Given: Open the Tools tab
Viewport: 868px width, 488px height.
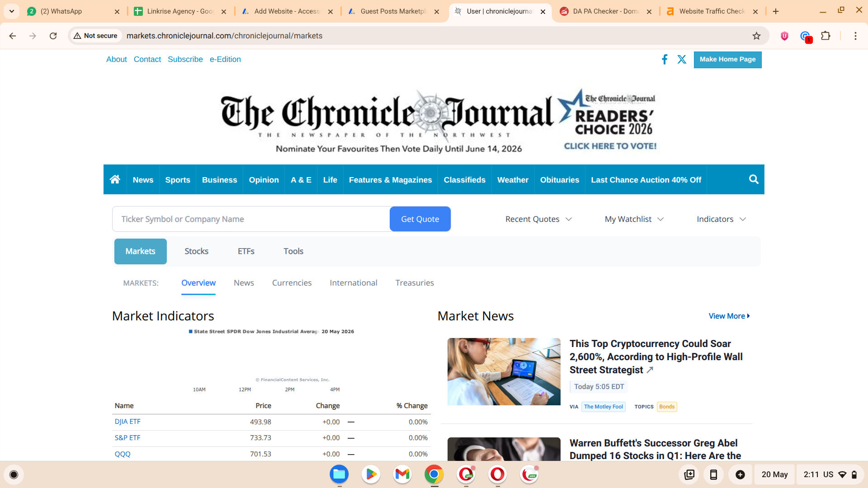Looking at the screenshot, I should click(x=293, y=251).
